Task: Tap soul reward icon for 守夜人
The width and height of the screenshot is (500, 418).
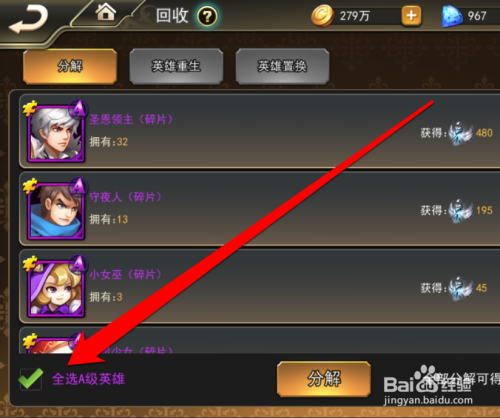Action: [461, 211]
